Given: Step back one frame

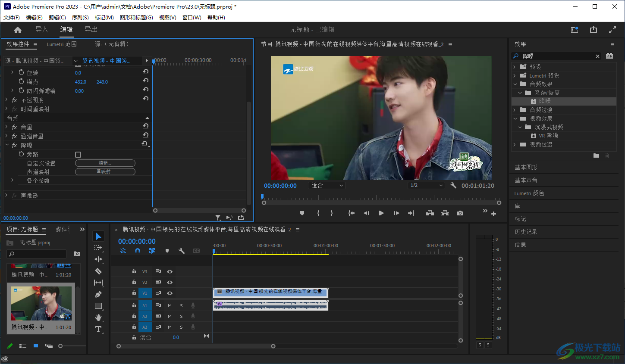Looking at the screenshot, I should [x=366, y=213].
